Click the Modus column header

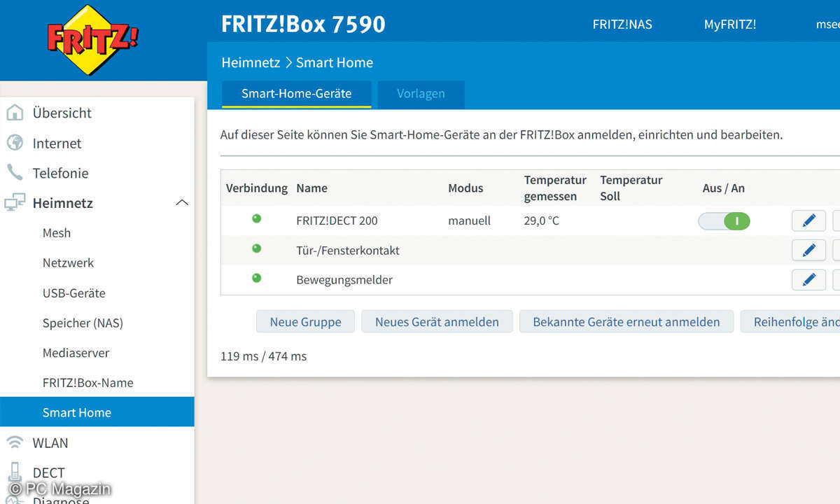(x=465, y=188)
